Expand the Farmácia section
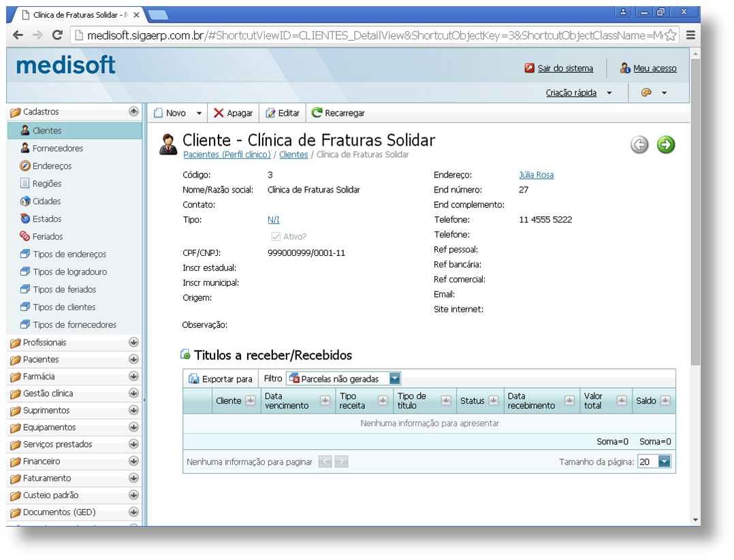The height and width of the screenshot is (560, 734). coord(133,376)
